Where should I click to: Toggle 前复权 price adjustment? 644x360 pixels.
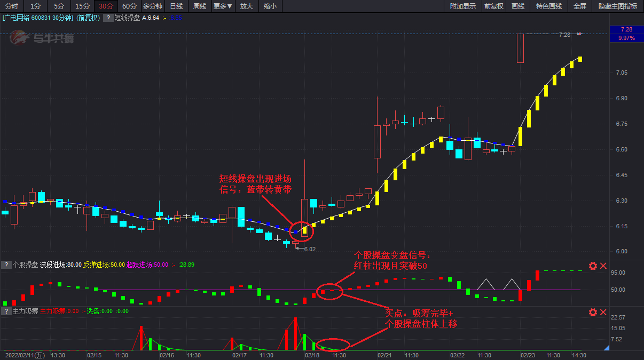click(494, 6)
